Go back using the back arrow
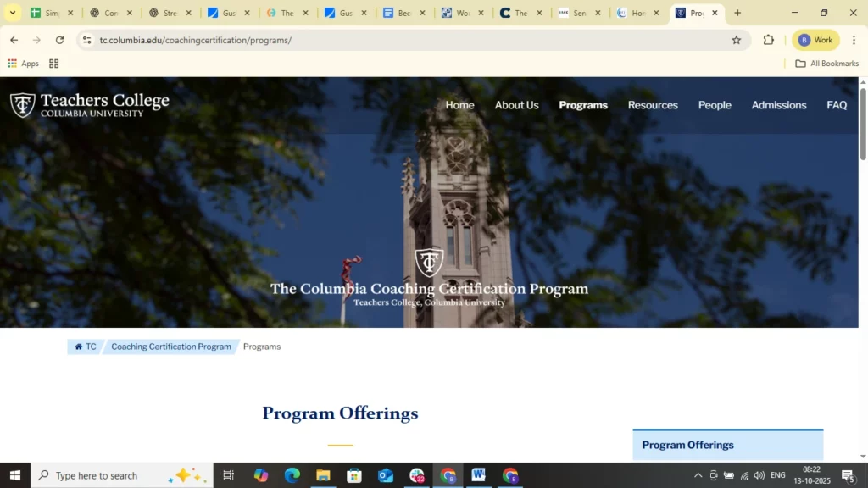The width and height of the screenshot is (868, 488). [x=14, y=40]
